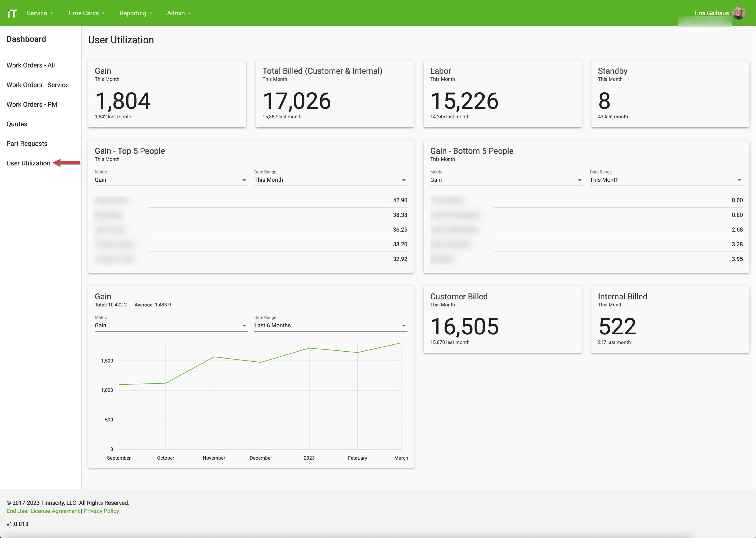Select User Utilization in the sidebar

tap(28, 163)
